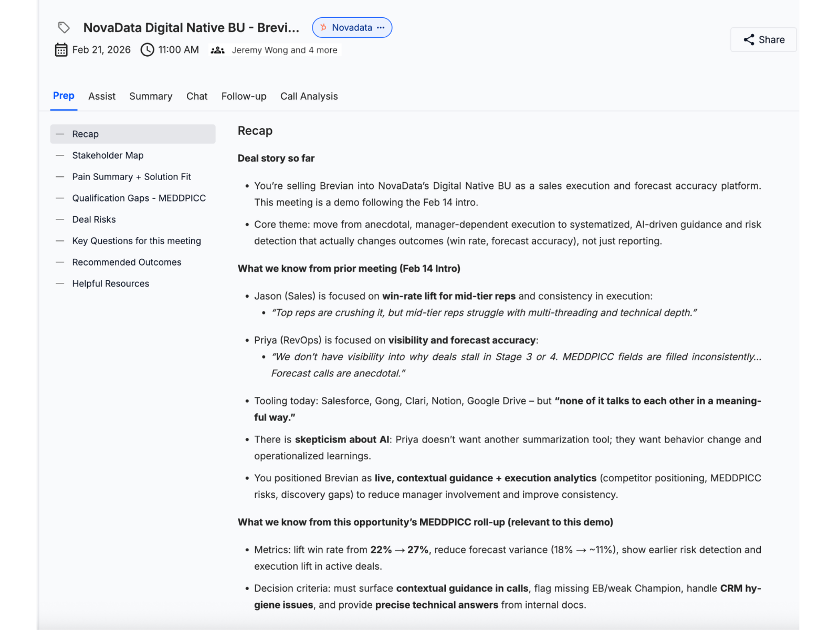Click the MEDDPICC roll-up subheading
This screenshot has width=840, height=630.
tap(425, 522)
